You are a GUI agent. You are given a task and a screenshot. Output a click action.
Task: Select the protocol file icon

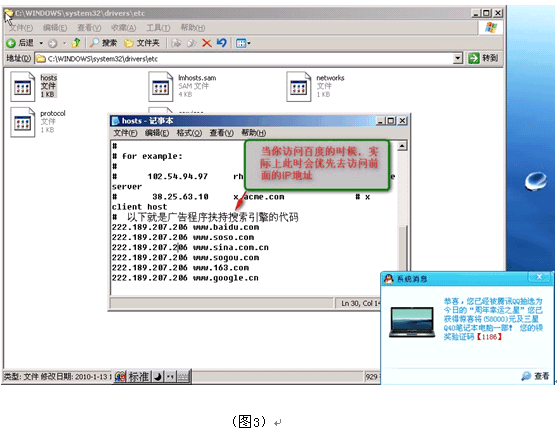(x=22, y=122)
